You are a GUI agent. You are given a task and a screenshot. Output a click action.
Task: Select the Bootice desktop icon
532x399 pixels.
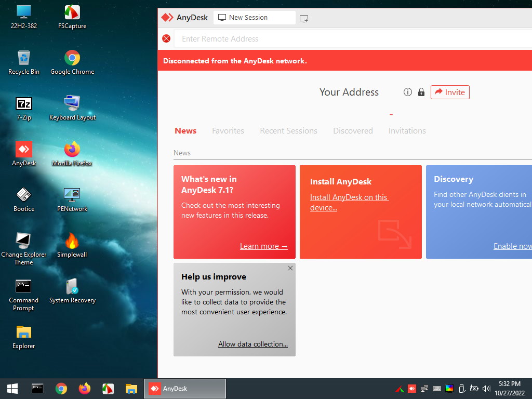click(24, 200)
